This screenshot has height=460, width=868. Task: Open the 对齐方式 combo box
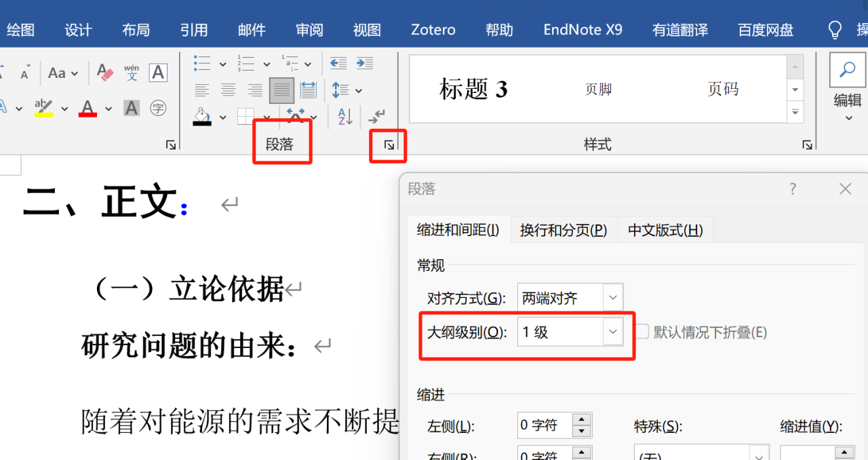click(x=570, y=298)
